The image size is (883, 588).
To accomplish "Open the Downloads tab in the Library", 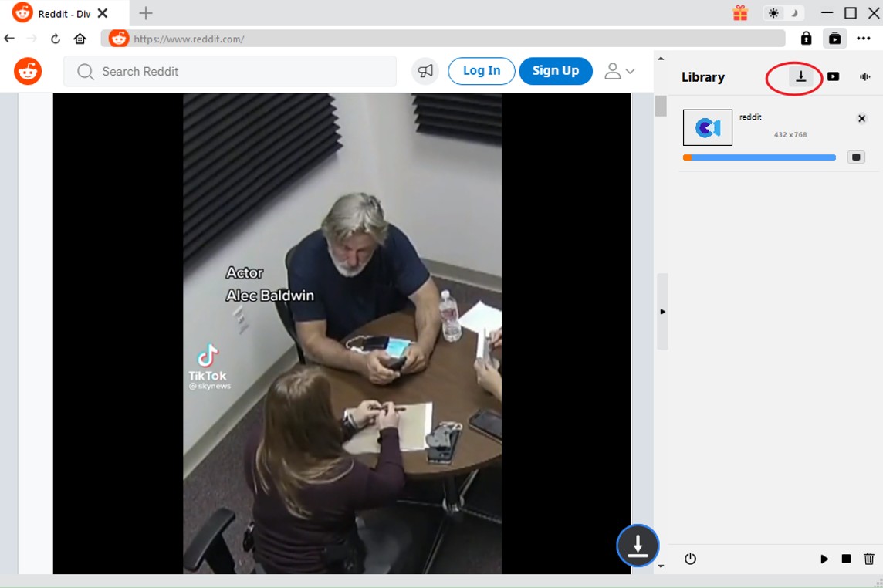I will point(800,76).
